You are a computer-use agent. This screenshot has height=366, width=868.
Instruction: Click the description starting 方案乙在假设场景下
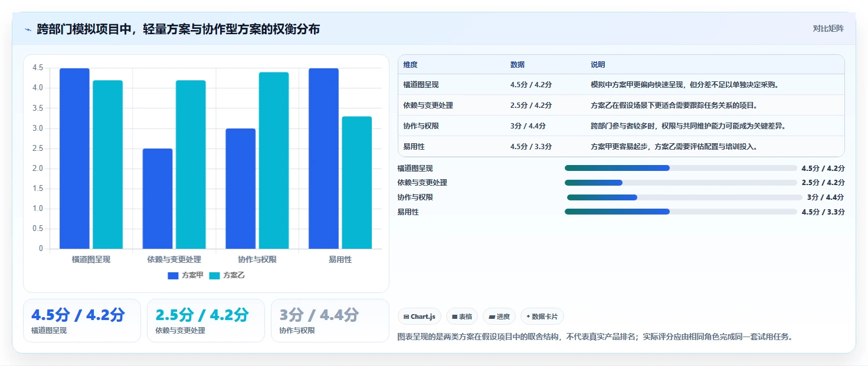coord(674,105)
